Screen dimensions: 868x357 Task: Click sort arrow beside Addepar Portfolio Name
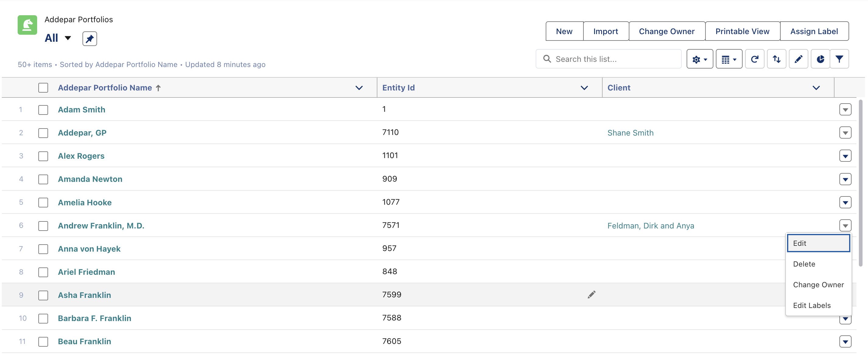158,88
